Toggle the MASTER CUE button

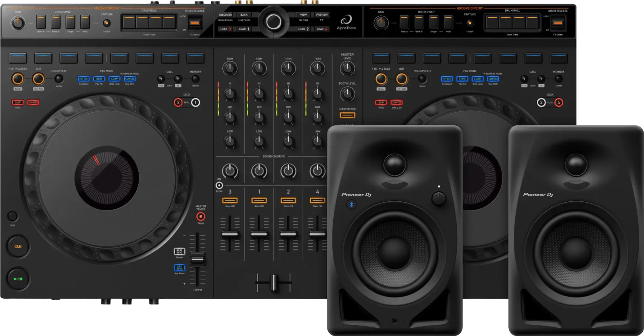pos(347,115)
